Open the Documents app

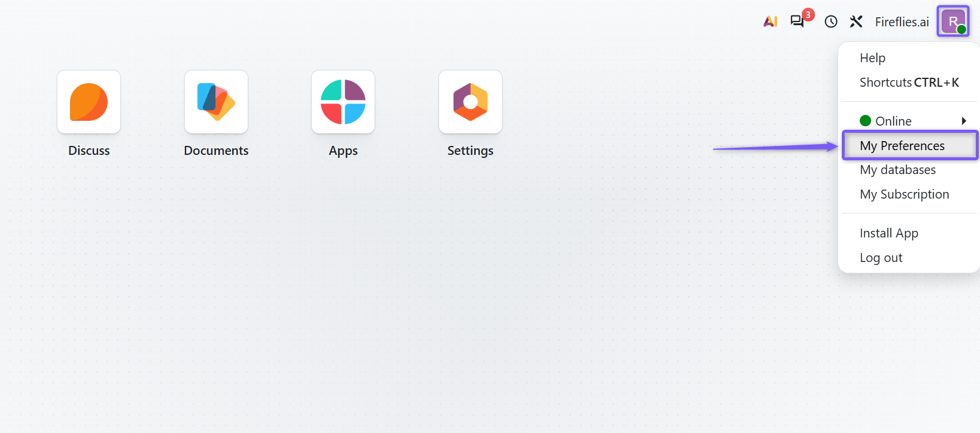click(x=216, y=102)
